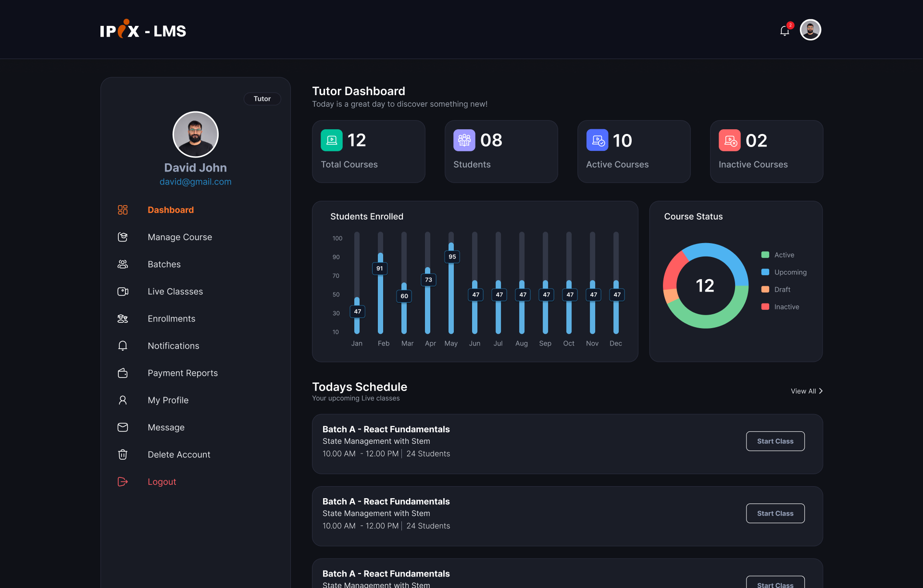Click the Payment Reports wallet icon
The image size is (923, 588).
coord(123,373)
